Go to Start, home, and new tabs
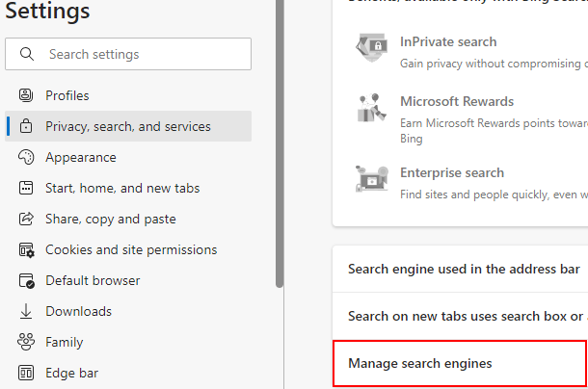 pos(122,188)
